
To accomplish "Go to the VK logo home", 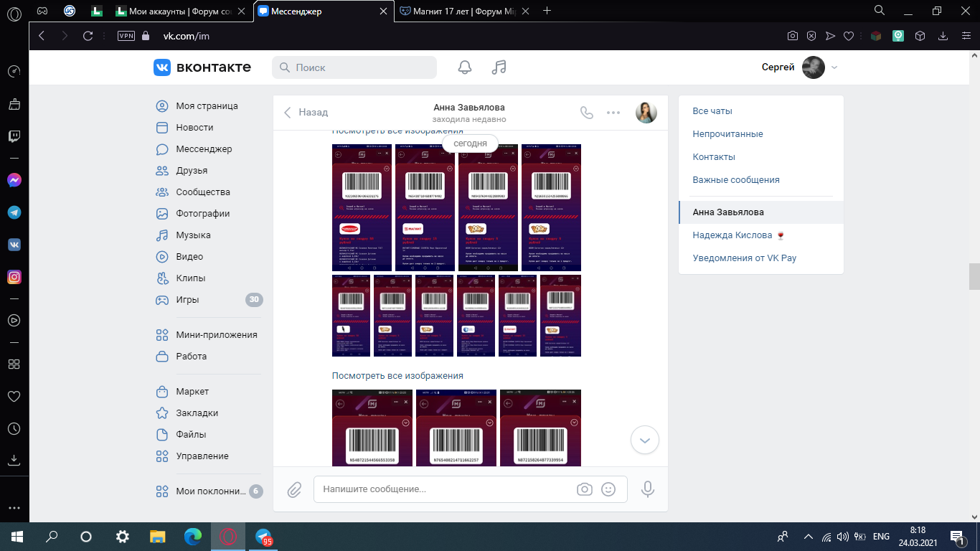I will [202, 67].
